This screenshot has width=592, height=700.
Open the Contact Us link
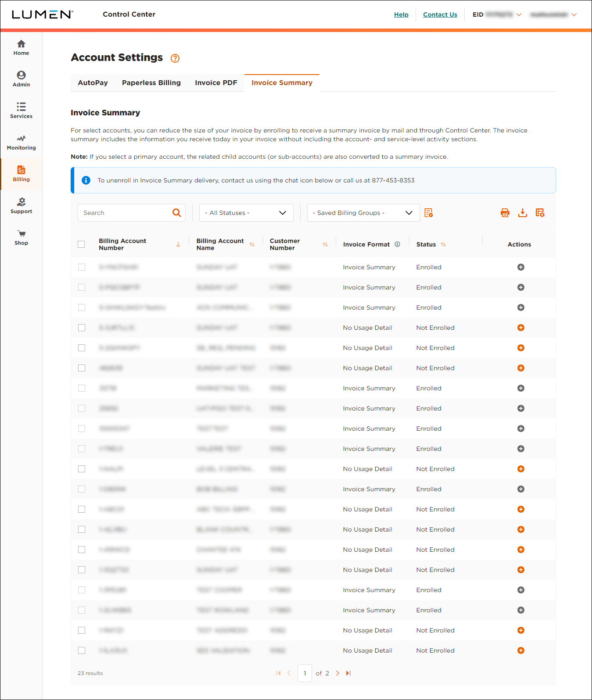(440, 14)
